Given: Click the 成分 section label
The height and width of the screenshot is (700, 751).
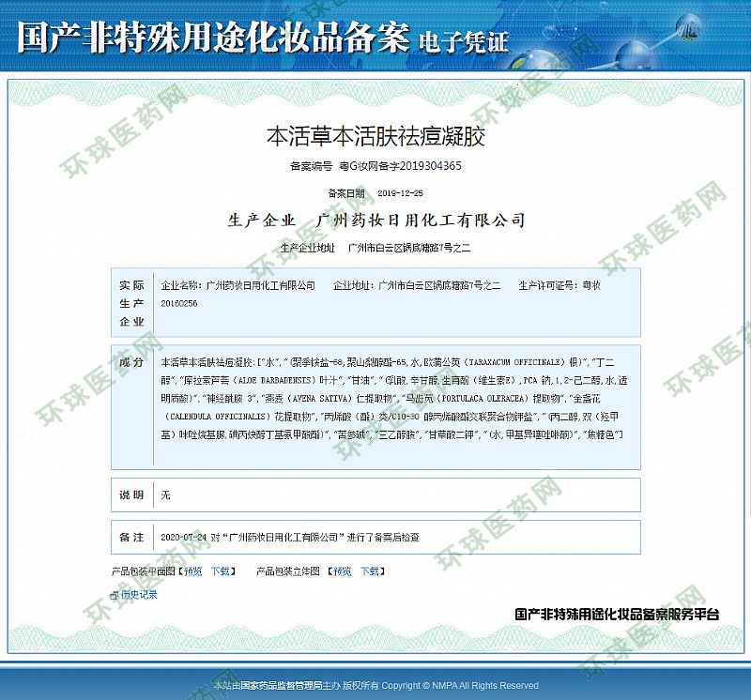Looking at the screenshot, I should 131,362.
